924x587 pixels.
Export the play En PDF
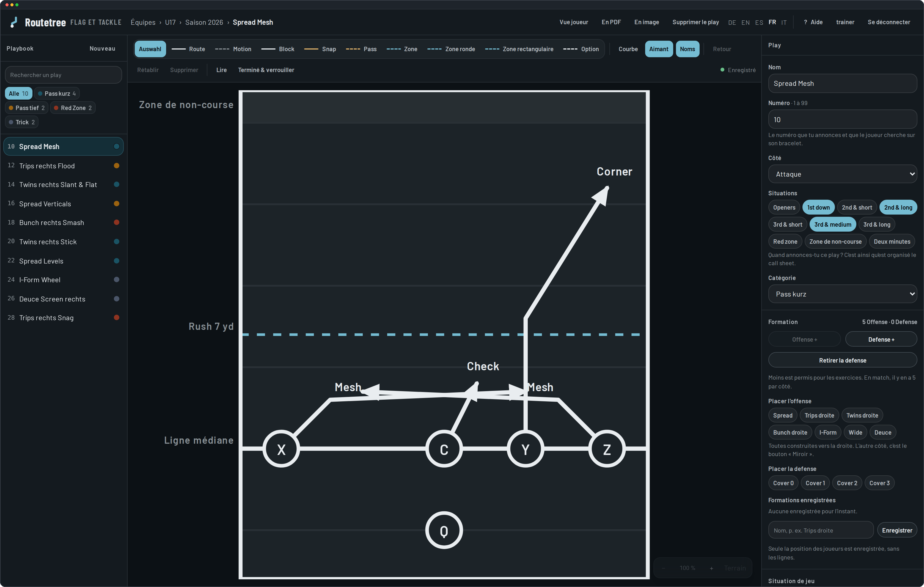(611, 22)
